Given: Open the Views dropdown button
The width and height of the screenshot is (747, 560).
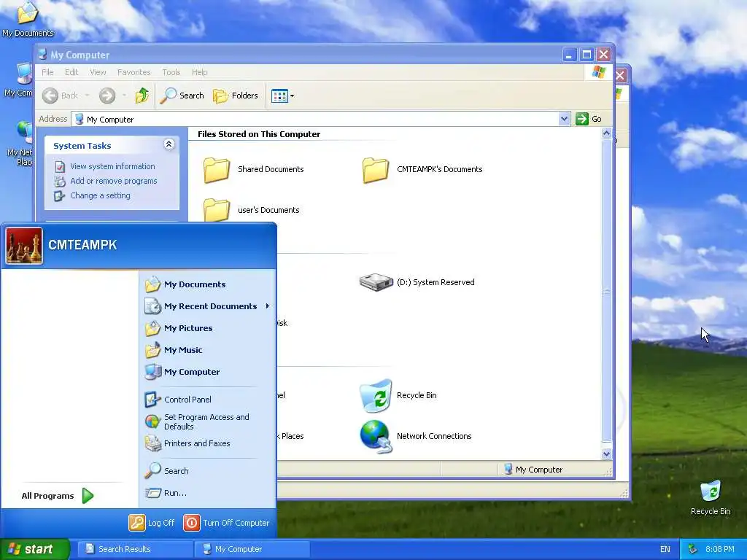Looking at the screenshot, I should pyautogui.click(x=282, y=96).
